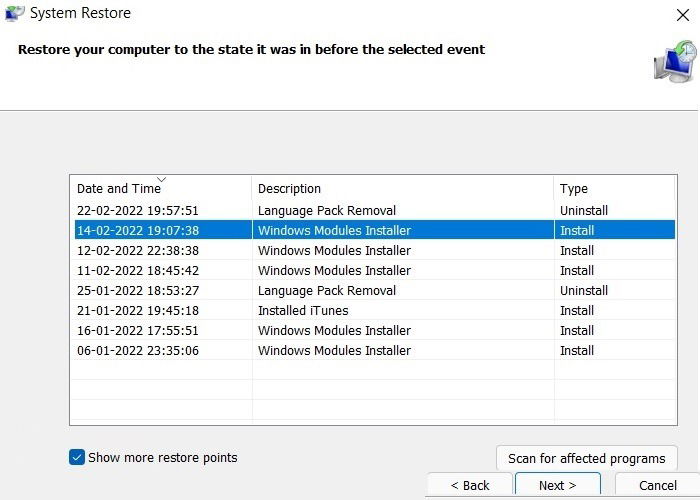This screenshot has height=500, width=700.
Task: Click Scan for affected programs button
Action: pos(587,458)
